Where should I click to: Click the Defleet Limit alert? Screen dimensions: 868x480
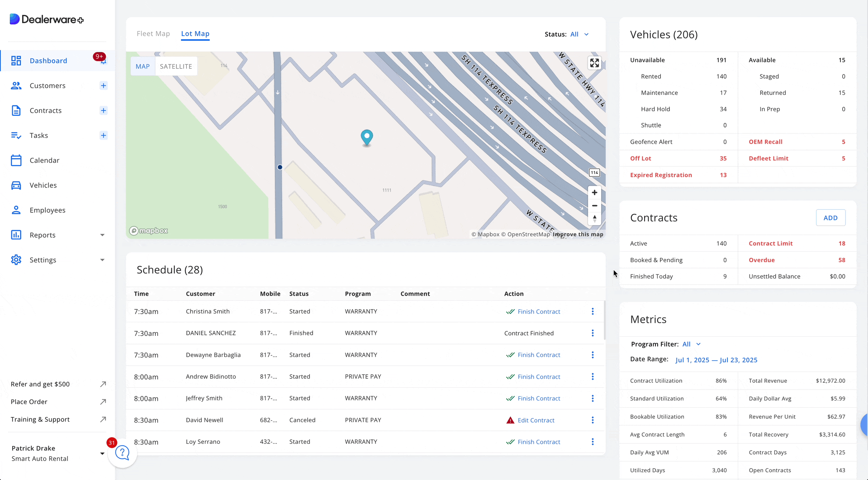click(x=797, y=158)
